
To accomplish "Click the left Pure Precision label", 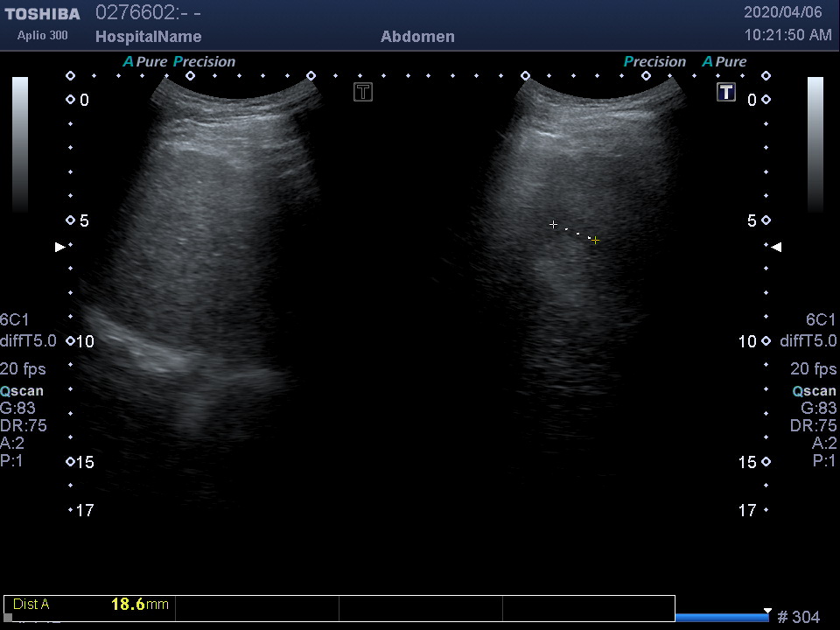I will pos(179,62).
